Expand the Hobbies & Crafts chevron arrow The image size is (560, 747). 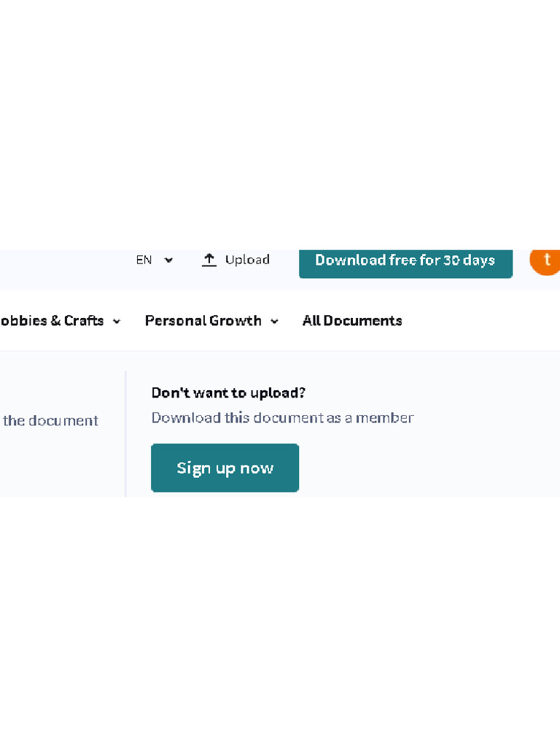pos(117,321)
